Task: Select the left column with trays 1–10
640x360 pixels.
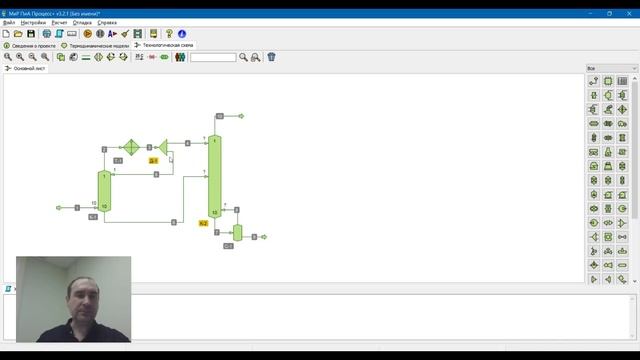Action: click(x=104, y=191)
